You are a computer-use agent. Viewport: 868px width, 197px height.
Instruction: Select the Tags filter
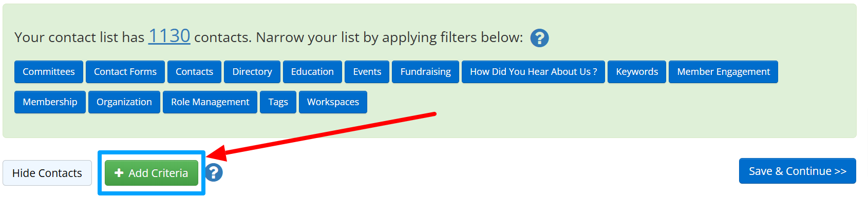pos(278,102)
